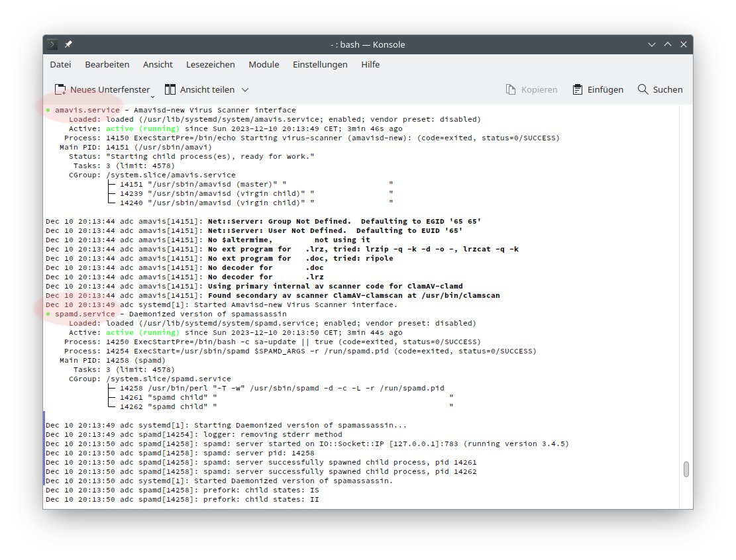Toggle the pin window icon in title bar

(x=68, y=44)
